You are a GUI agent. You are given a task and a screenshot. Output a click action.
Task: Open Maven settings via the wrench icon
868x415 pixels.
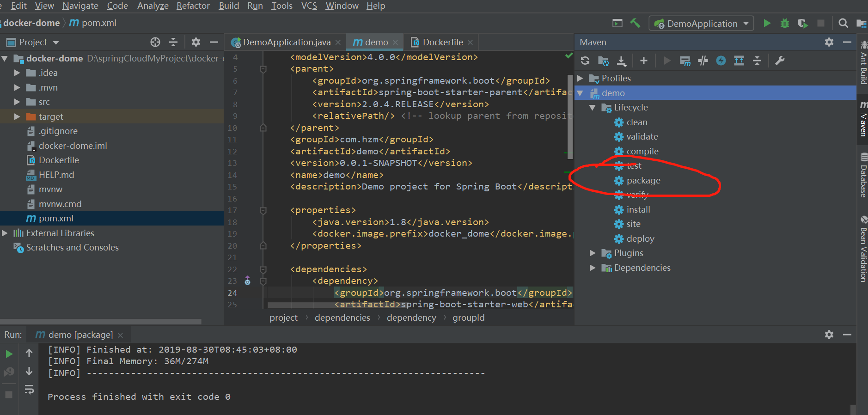tap(780, 61)
